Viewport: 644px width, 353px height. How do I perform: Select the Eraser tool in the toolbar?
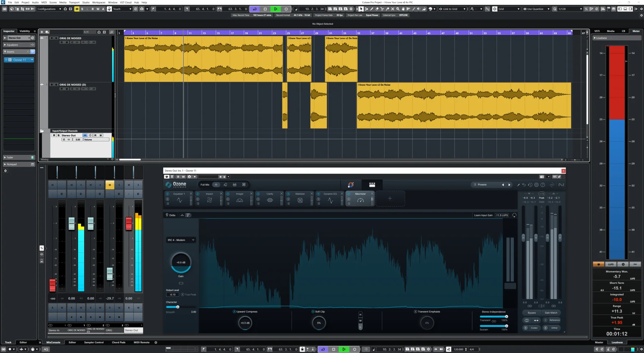(x=377, y=9)
